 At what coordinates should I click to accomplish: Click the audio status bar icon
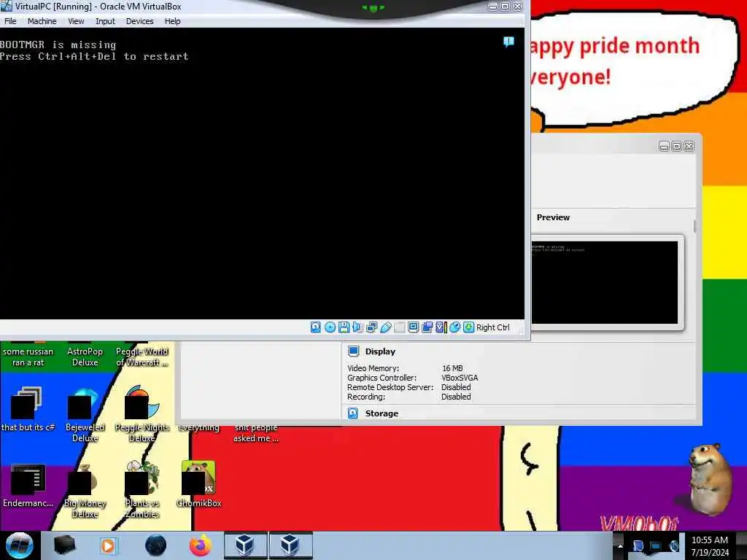(x=357, y=327)
